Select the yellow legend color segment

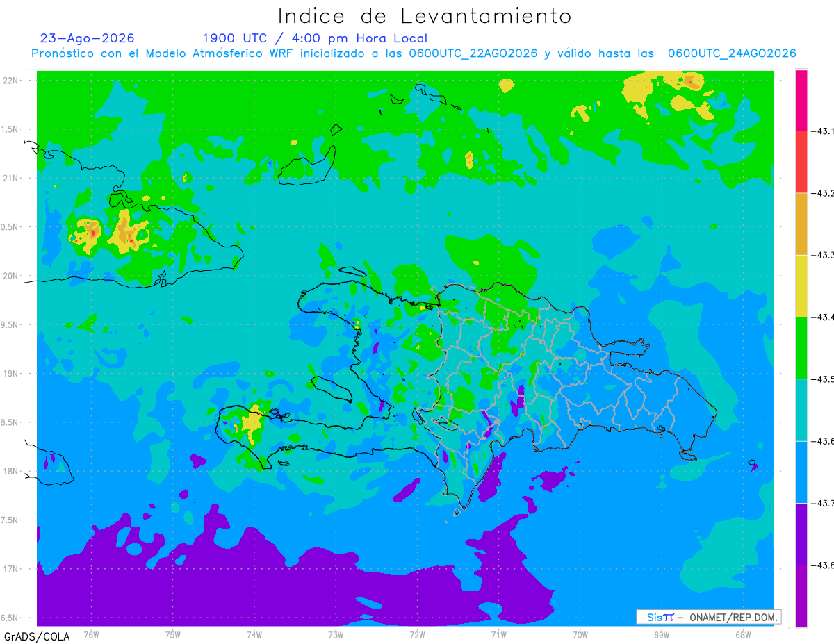point(801,286)
